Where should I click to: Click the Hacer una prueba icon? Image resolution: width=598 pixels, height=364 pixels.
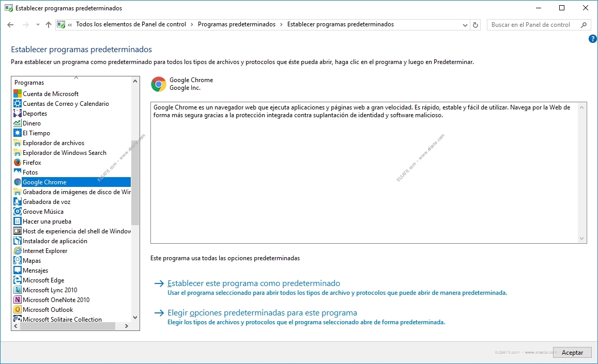click(18, 221)
